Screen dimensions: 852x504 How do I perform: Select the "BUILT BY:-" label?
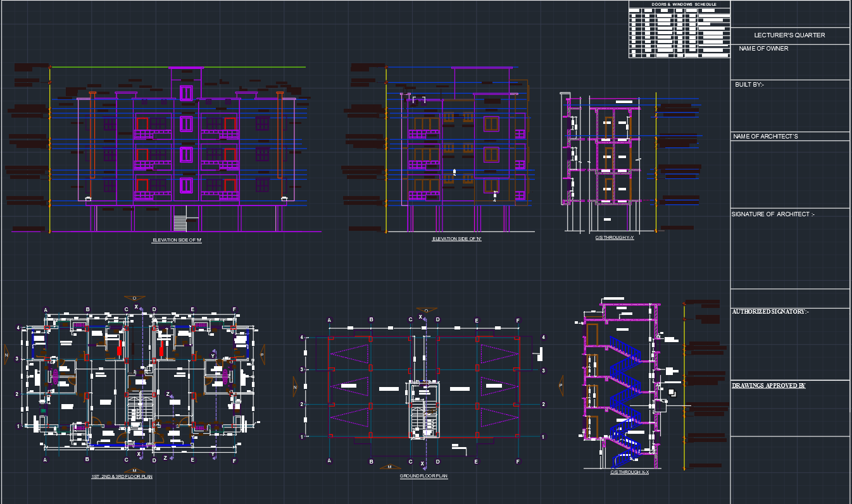pyautogui.click(x=749, y=85)
